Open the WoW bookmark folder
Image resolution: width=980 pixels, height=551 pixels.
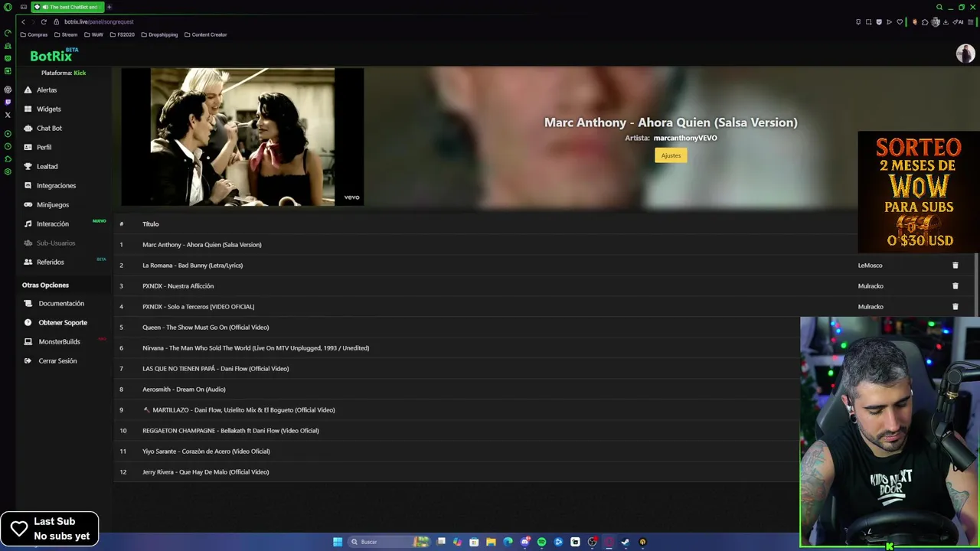pyautogui.click(x=93, y=34)
